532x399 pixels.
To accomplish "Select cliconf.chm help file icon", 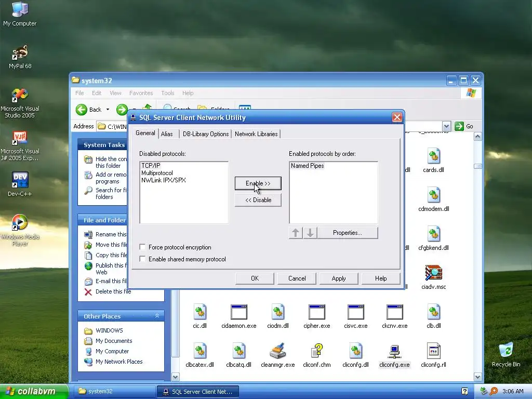I will click(x=316, y=355).
